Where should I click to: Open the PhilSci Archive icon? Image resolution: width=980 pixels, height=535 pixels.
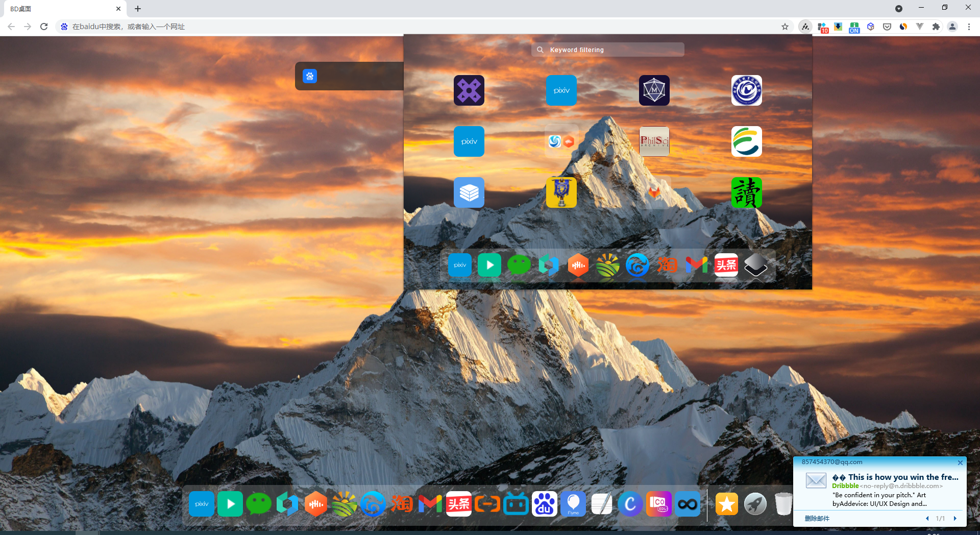654,141
